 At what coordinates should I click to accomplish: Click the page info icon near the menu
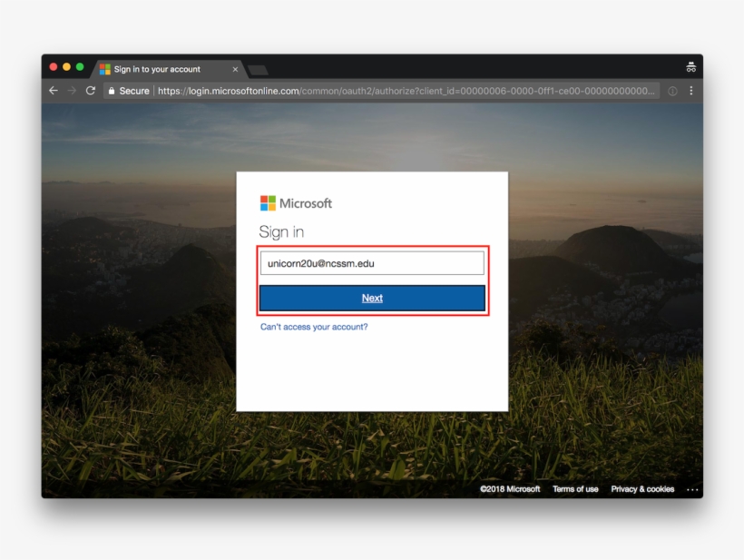(672, 91)
